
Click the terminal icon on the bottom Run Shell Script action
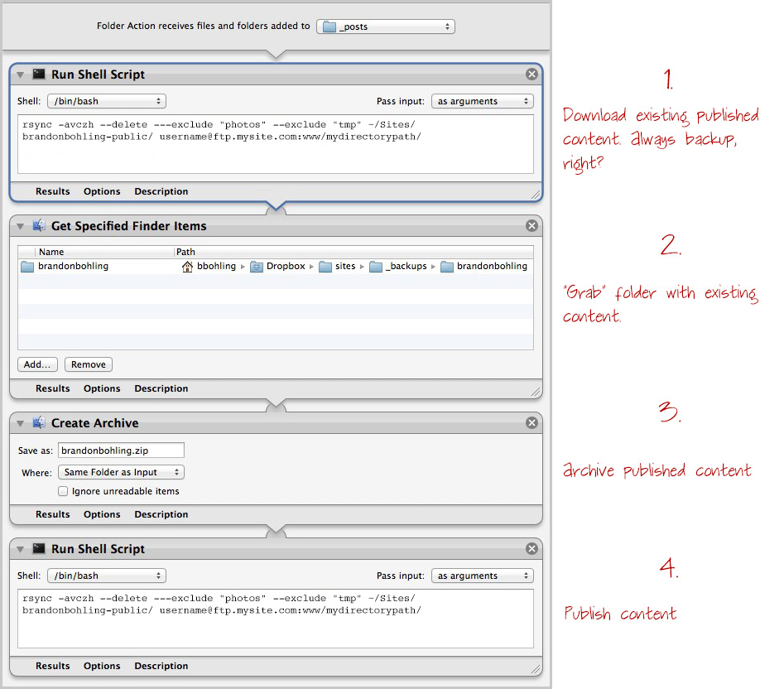pyautogui.click(x=39, y=548)
